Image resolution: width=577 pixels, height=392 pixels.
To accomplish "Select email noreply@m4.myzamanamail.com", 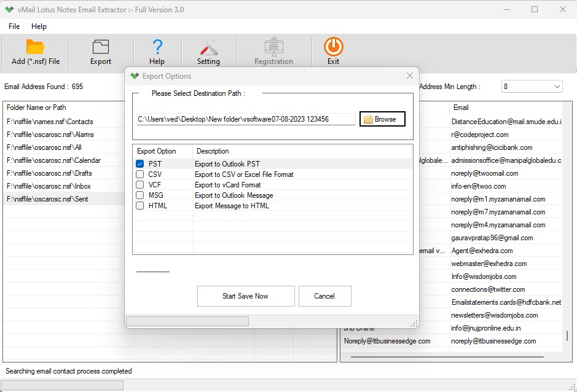I will point(498,224).
